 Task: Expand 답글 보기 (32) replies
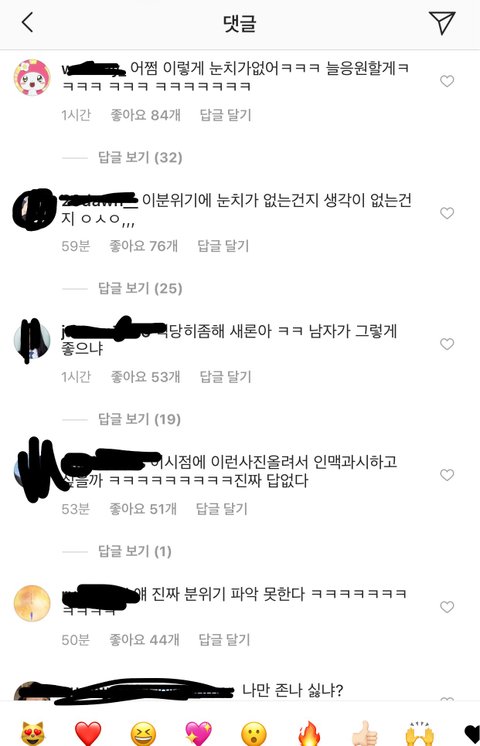(x=140, y=157)
